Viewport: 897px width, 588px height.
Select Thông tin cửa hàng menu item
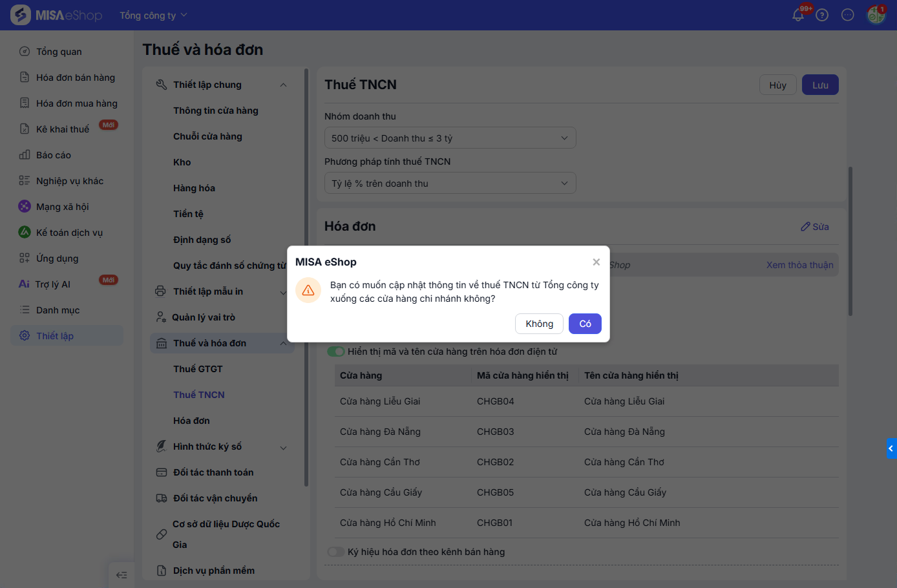[x=216, y=110]
